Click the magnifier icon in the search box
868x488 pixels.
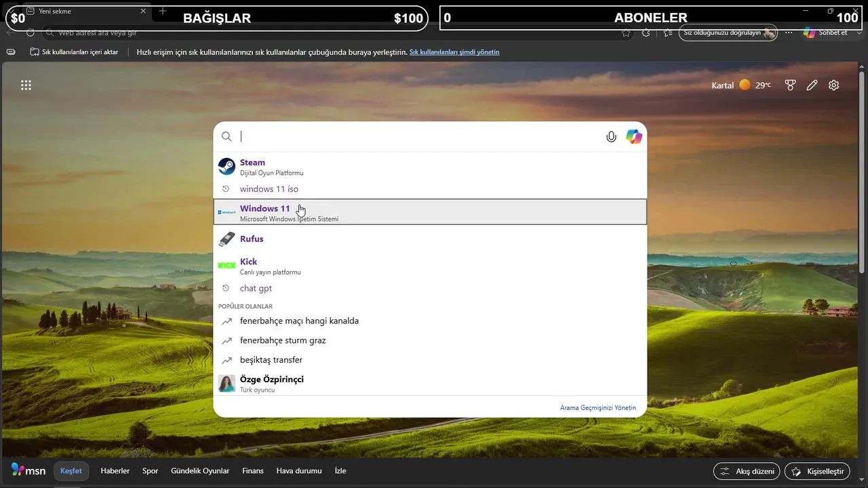pos(226,137)
